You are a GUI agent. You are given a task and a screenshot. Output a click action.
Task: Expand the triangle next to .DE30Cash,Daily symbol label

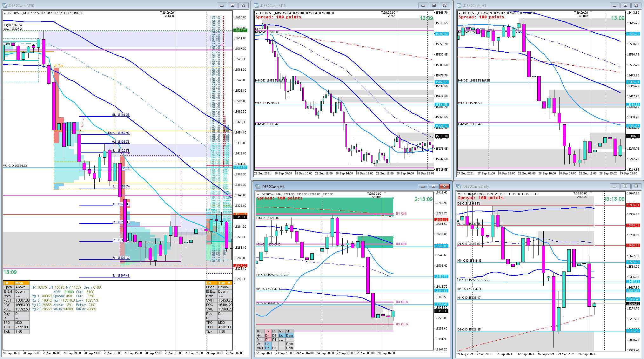pyautogui.click(x=459, y=194)
